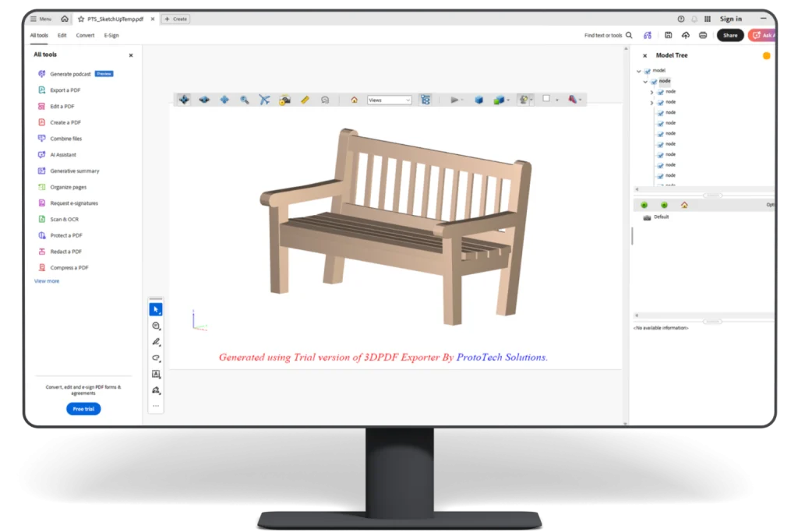Viewport: 798px width, 532px height.
Task: Choose the Fly navigation tool
Action: [x=263, y=100]
